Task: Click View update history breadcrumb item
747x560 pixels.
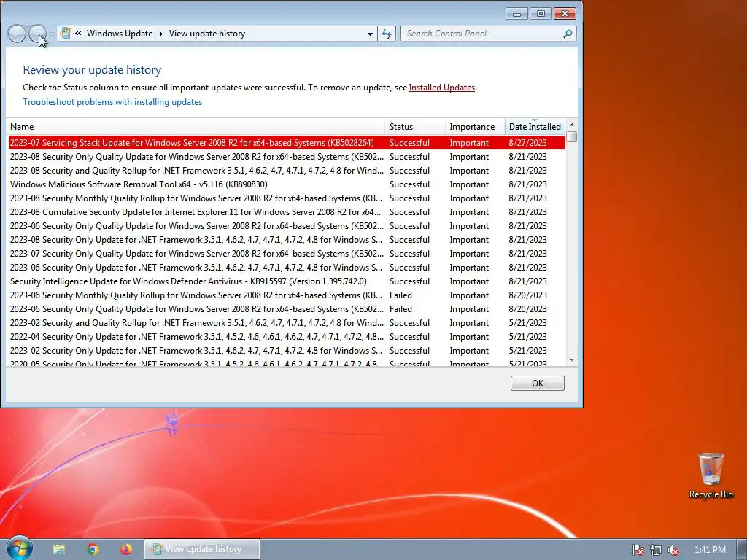Action: pyautogui.click(x=206, y=34)
